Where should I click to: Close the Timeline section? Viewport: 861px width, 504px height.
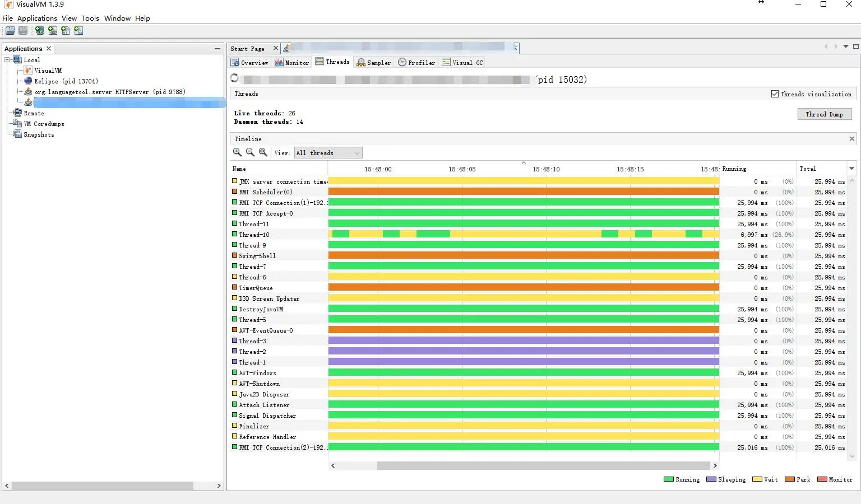pyautogui.click(x=851, y=138)
